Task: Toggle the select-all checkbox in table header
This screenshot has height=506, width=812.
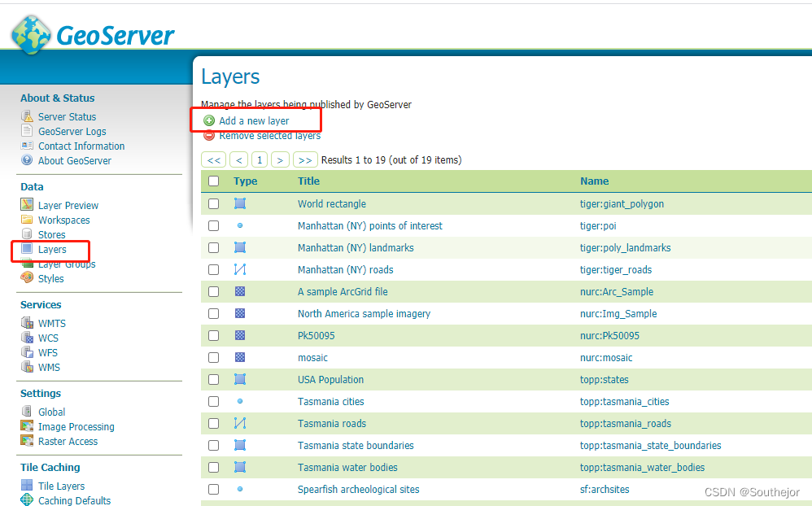Action: [x=213, y=181]
